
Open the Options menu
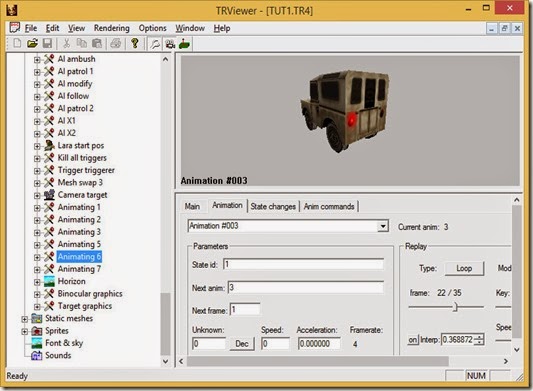click(x=153, y=28)
